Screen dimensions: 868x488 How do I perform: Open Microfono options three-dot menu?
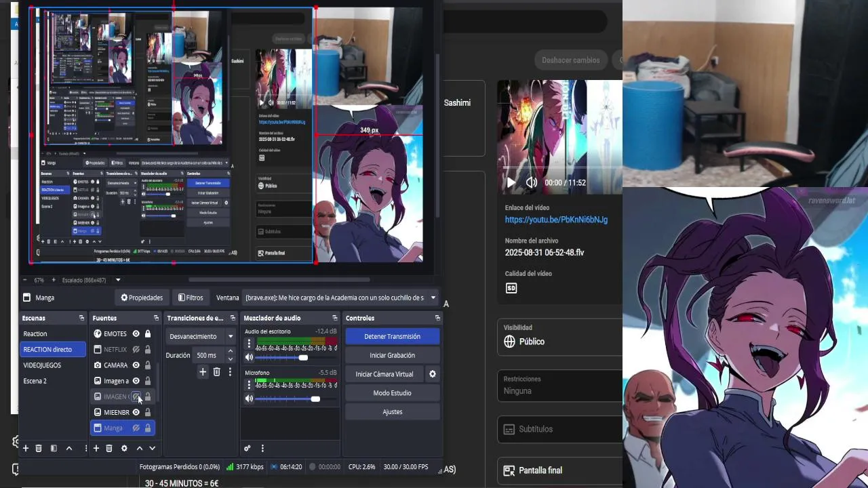tap(249, 385)
